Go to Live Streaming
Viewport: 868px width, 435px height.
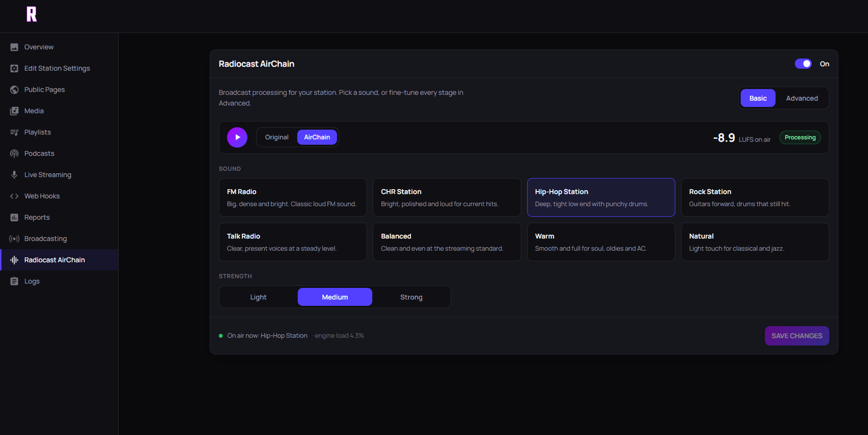[59, 175]
